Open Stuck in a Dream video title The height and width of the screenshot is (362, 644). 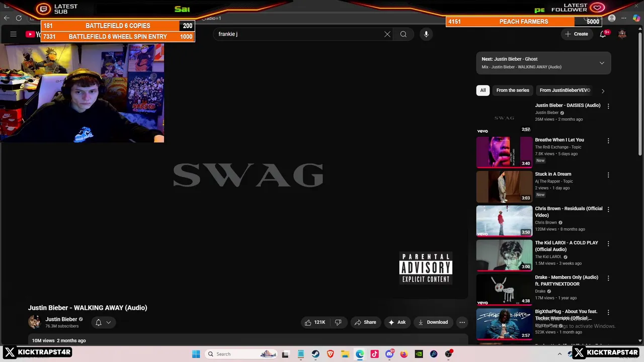tap(553, 174)
